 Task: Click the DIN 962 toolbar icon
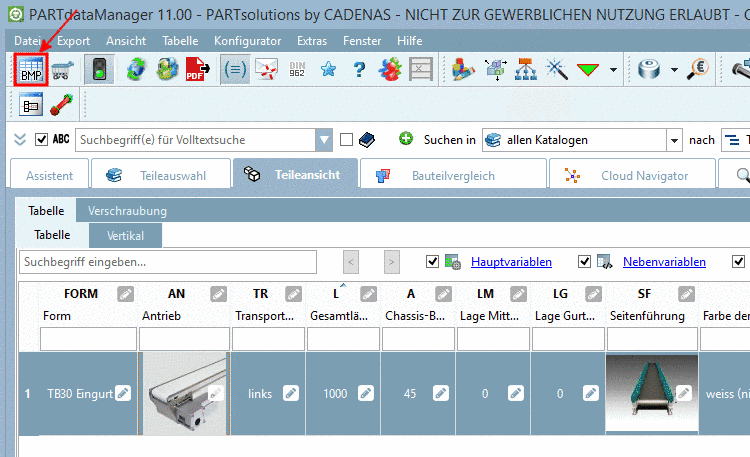pos(297,70)
